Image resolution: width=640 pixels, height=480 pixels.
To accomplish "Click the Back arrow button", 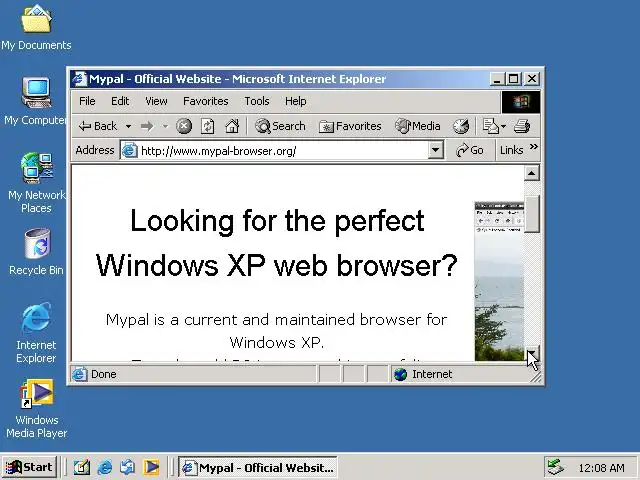I will [x=98, y=126].
